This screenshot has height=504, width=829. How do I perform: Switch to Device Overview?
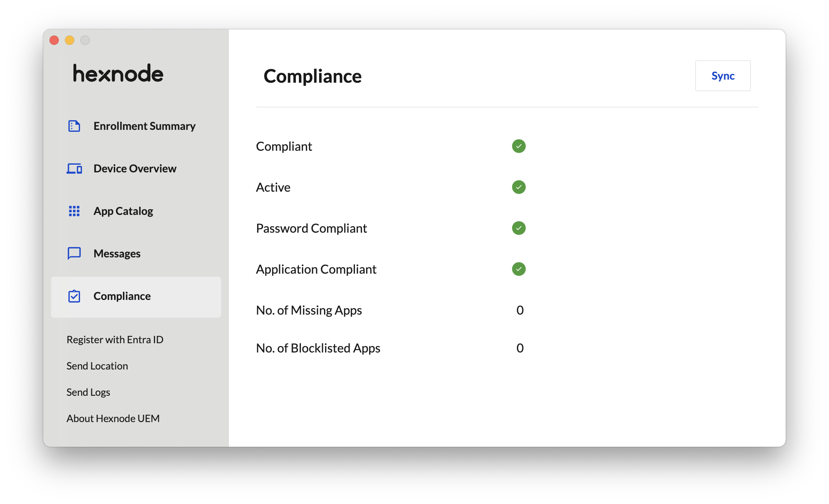click(x=136, y=169)
